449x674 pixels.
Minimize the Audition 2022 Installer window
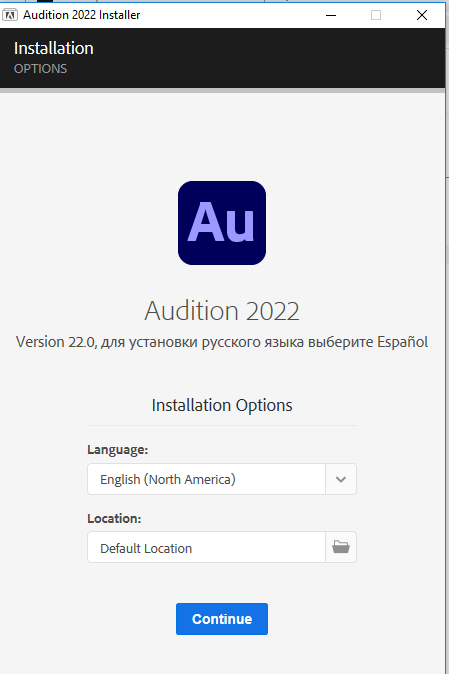point(331,15)
